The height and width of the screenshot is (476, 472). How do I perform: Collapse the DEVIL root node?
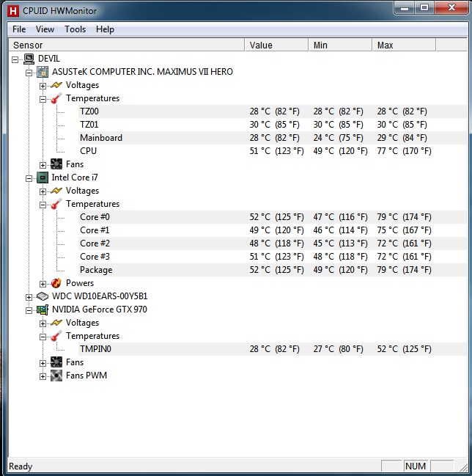15,59
